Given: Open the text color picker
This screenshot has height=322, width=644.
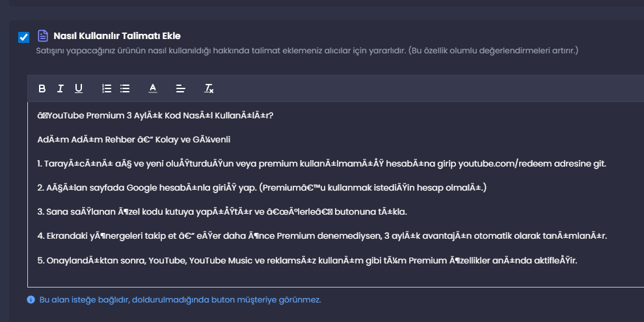Looking at the screenshot, I should coord(153,88).
